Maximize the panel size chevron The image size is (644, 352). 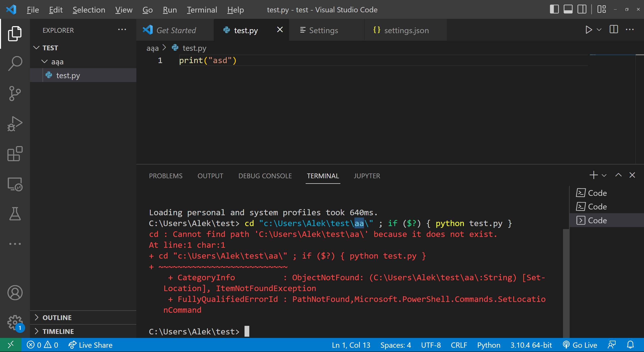(x=618, y=175)
